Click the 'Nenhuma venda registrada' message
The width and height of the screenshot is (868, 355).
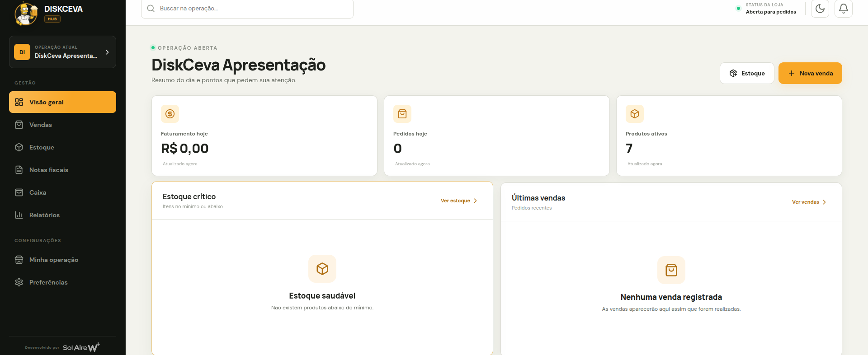pos(671,297)
